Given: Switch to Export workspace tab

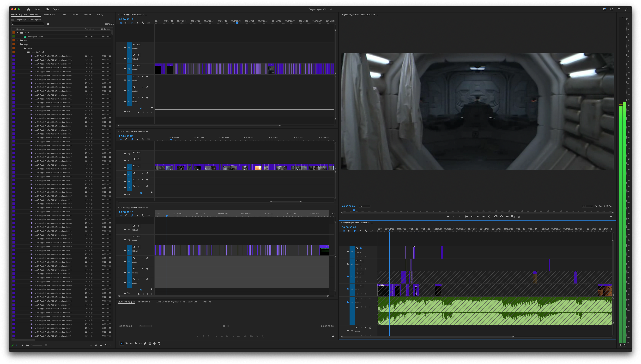Looking at the screenshot, I should pyautogui.click(x=56, y=9).
